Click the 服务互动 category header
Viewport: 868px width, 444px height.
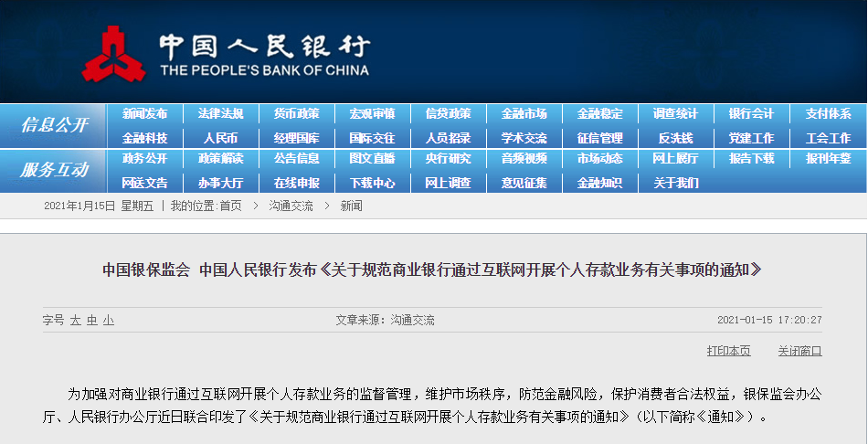54,171
